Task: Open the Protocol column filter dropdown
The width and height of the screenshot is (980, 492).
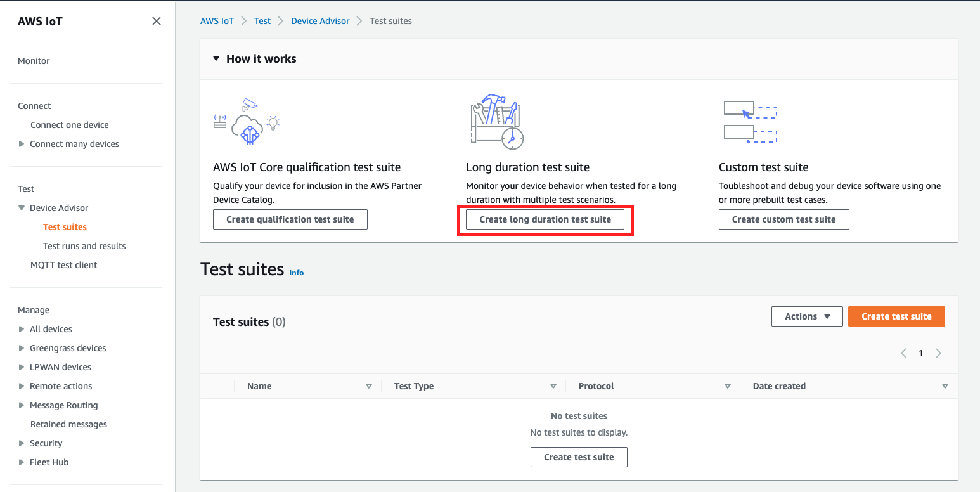Action: pos(727,385)
